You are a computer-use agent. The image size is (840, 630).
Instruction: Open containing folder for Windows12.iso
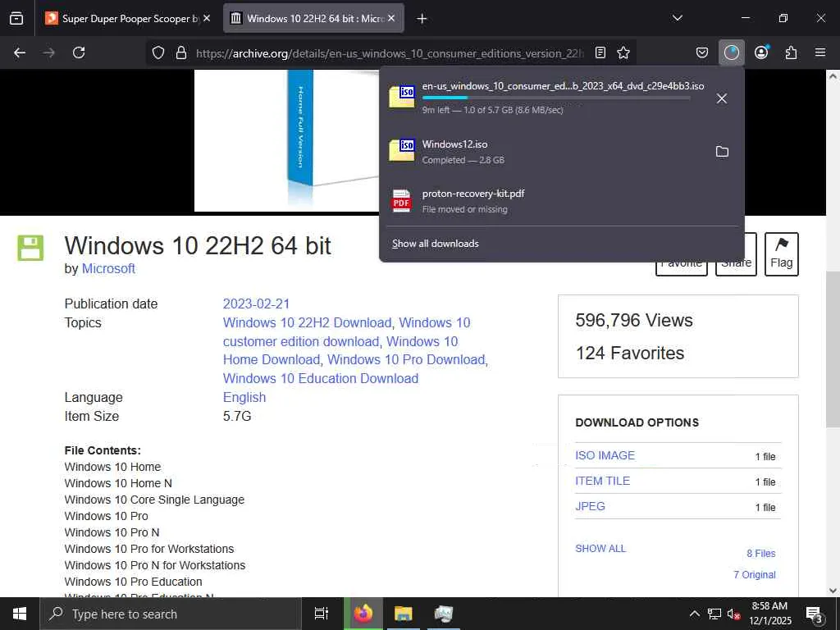point(722,152)
